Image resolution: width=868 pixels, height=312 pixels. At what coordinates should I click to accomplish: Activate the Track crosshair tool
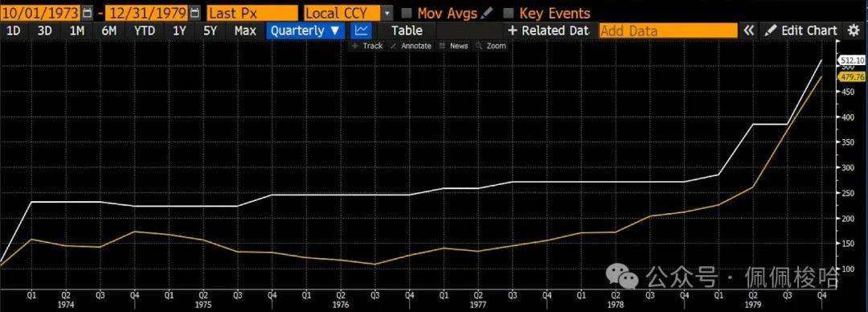coord(367,46)
